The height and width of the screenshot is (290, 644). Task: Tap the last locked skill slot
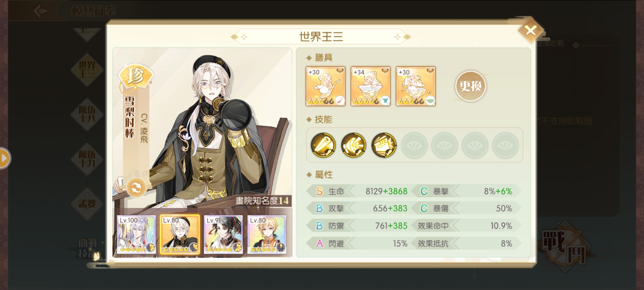coord(505,145)
